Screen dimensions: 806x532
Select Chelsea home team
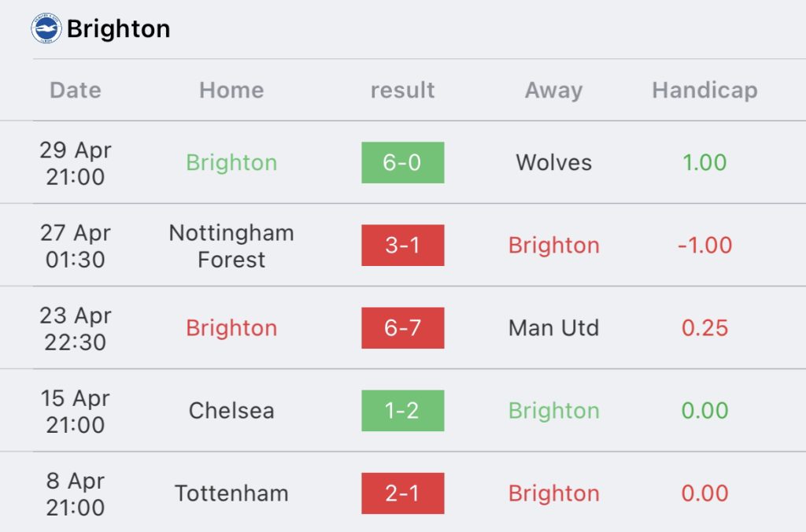231,411
